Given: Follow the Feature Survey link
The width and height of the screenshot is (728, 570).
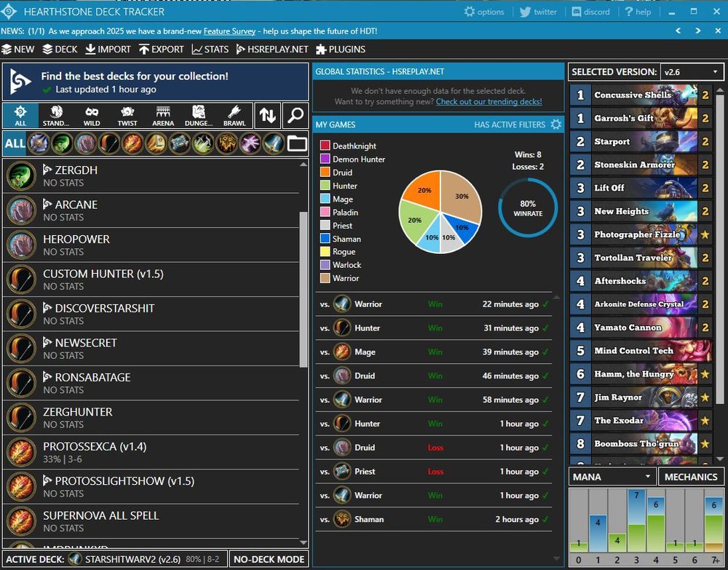Looking at the screenshot, I should pyautogui.click(x=229, y=31).
